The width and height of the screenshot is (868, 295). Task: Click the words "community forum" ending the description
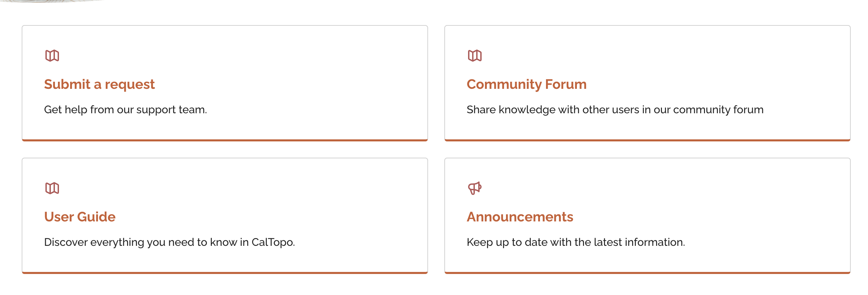[x=718, y=110]
